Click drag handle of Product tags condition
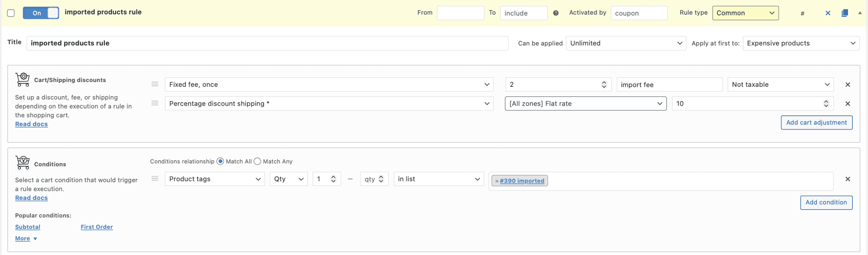 155,179
